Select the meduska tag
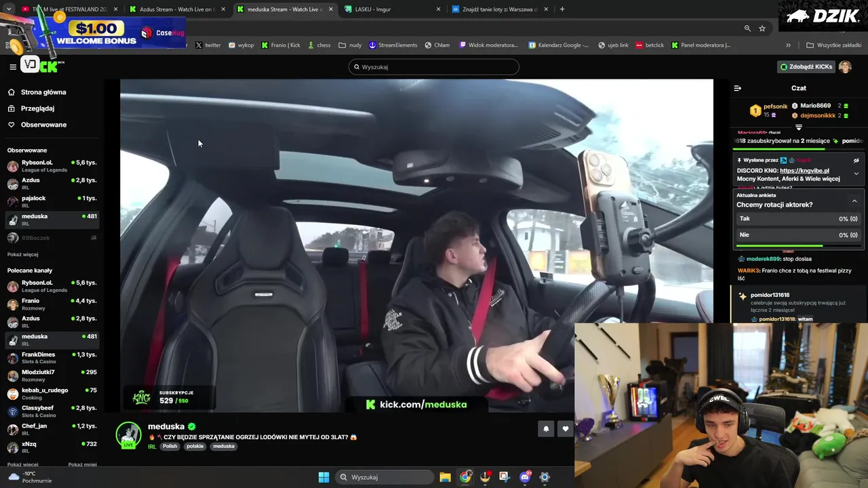 pyautogui.click(x=223, y=446)
